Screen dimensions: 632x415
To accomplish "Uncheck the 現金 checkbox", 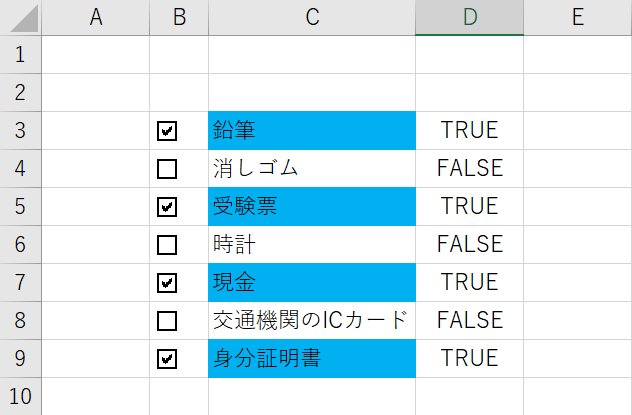I will pos(167,283).
